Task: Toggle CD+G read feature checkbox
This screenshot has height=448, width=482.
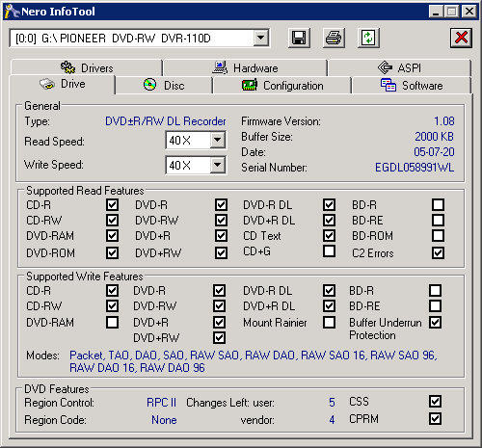Action: point(329,250)
